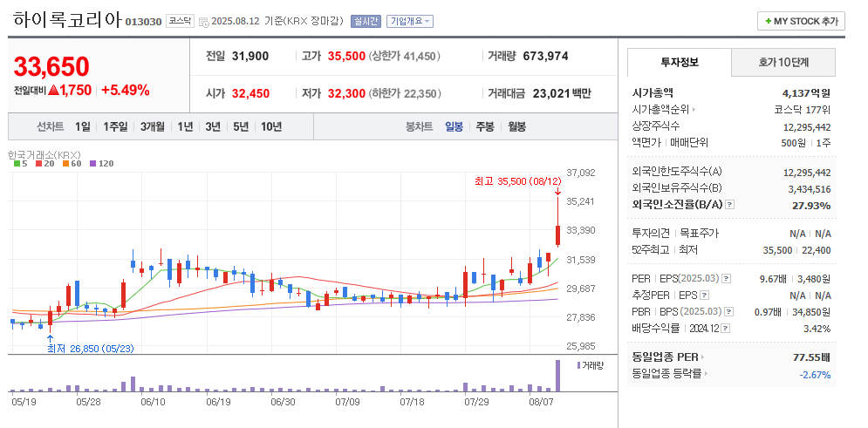Open the 동일업종 등락률 arrow link
Viewport: 868px width, 428px height.
(706, 374)
